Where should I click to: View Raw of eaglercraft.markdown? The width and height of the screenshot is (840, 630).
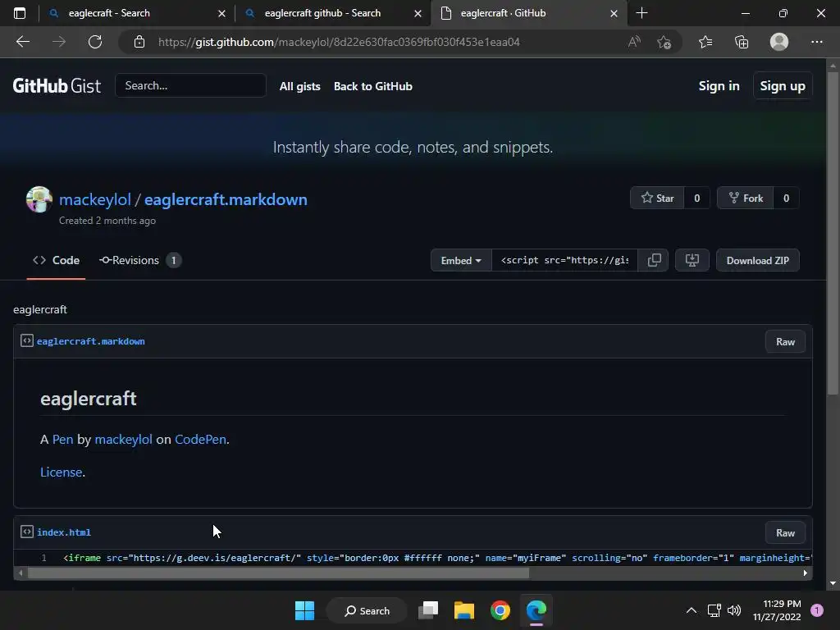(x=785, y=342)
